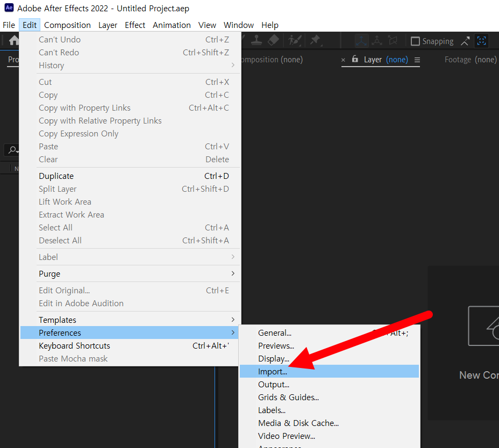Choose Duplicate from the Edit menu

pos(130,176)
